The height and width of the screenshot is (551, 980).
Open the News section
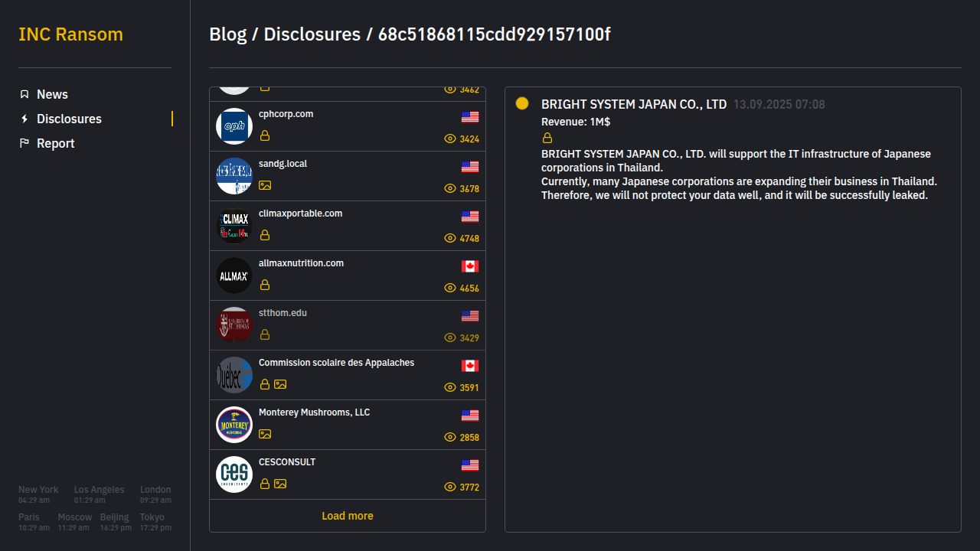pyautogui.click(x=52, y=94)
